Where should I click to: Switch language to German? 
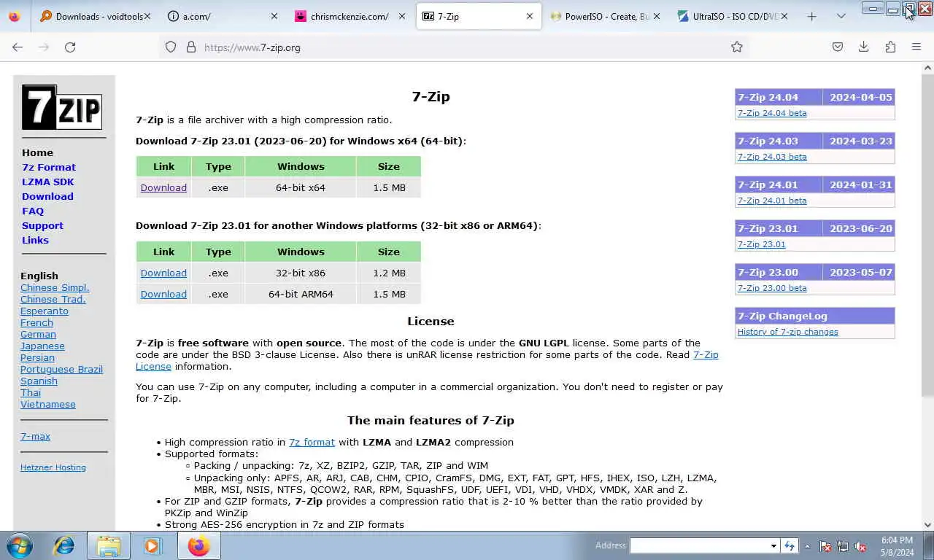click(x=38, y=334)
